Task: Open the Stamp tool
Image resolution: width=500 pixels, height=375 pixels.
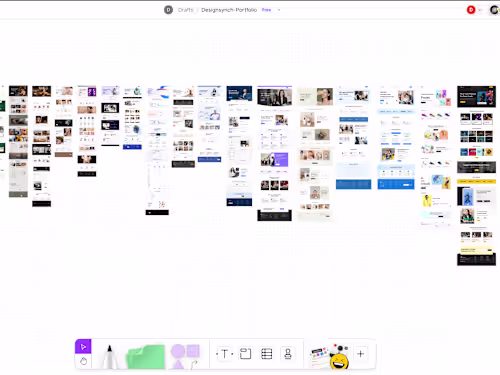Action: coord(288,354)
